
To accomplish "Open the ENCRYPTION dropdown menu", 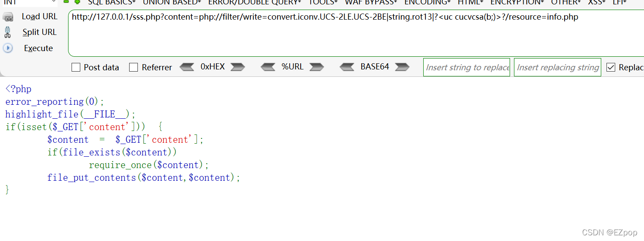I will [x=517, y=2].
